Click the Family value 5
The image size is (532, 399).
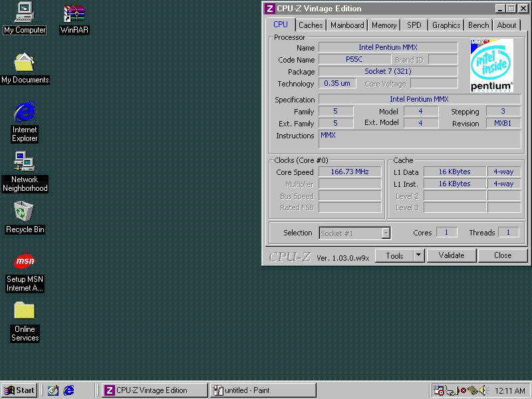[336, 111]
